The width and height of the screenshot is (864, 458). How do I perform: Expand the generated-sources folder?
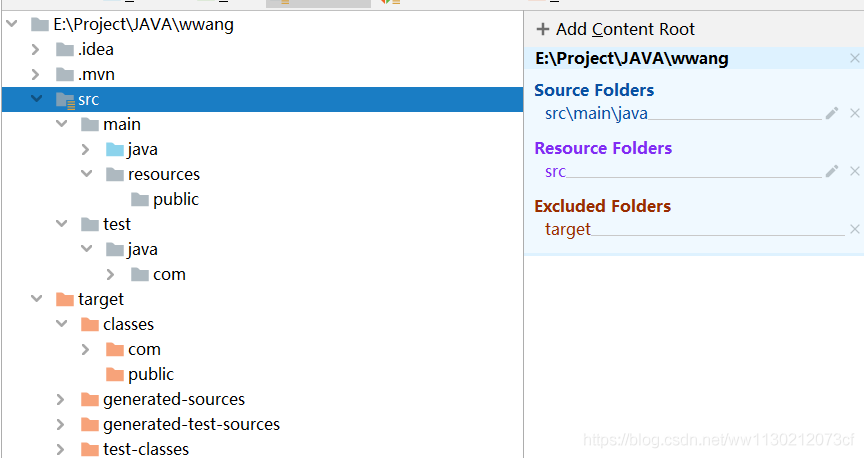(x=61, y=400)
